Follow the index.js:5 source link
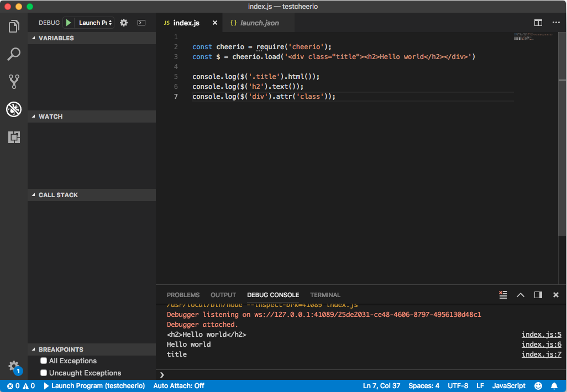The width and height of the screenshot is (567, 392). tap(542, 335)
